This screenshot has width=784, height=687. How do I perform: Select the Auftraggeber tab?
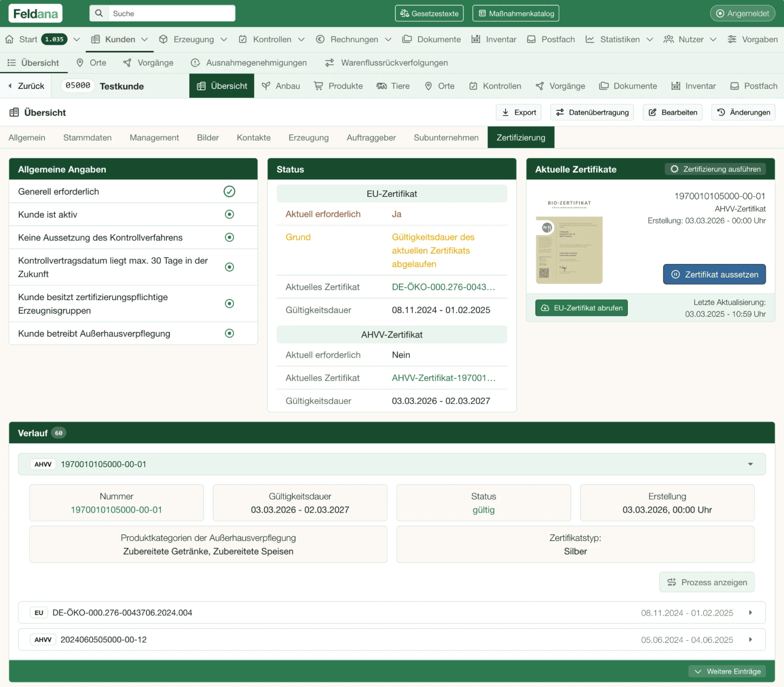click(371, 138)
